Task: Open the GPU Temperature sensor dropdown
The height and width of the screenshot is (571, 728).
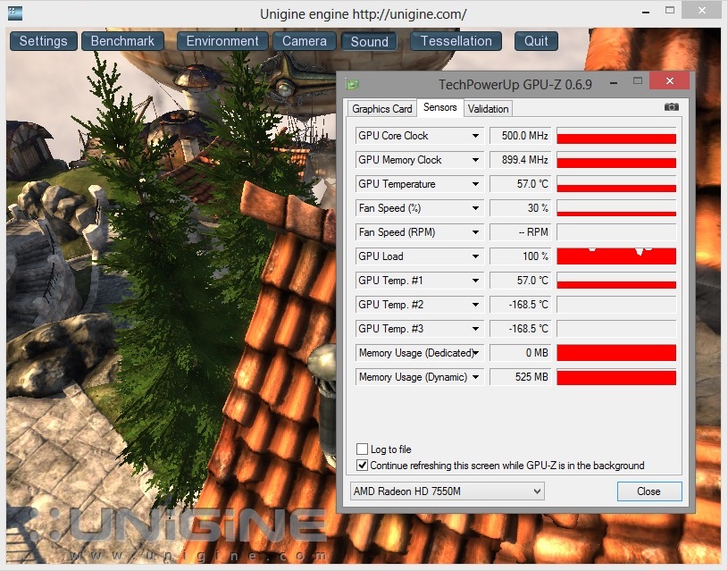Action: pyautogui.click(x=475, y=184)
